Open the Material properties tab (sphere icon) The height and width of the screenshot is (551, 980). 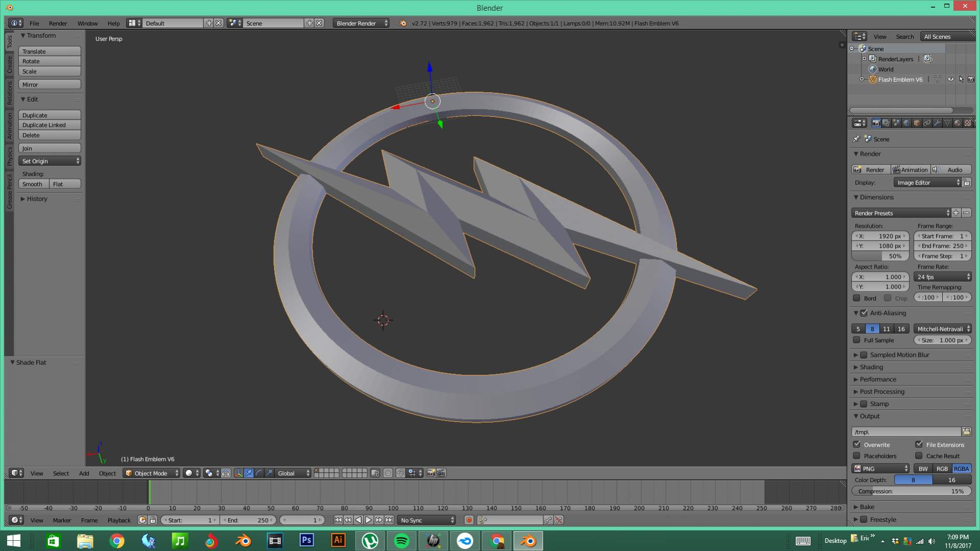click(x=958, y=123)
